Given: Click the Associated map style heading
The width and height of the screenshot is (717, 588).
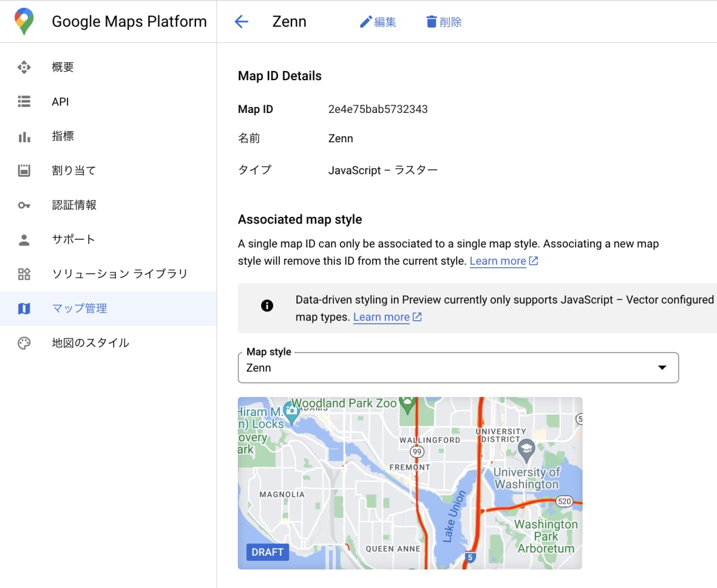Looking at the screenshot, I should (300, 219).
